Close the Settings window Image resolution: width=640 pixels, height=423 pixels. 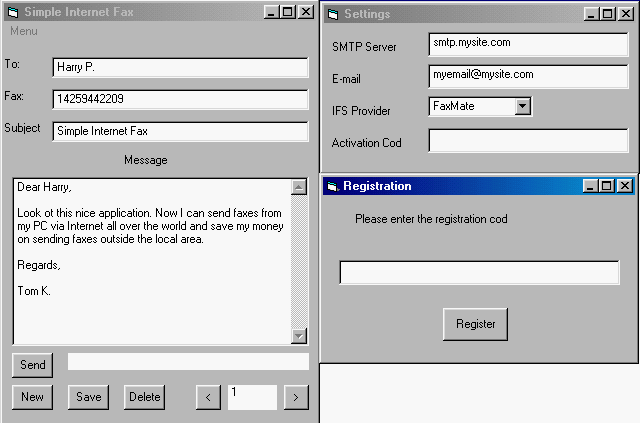625,14
